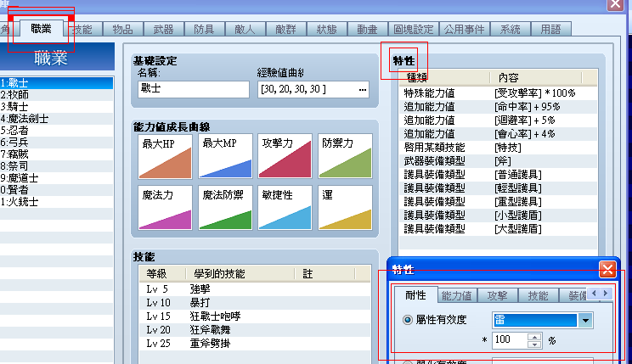
Task: Click the 學到的技能 column header
Action: click(x=240, y=274)
